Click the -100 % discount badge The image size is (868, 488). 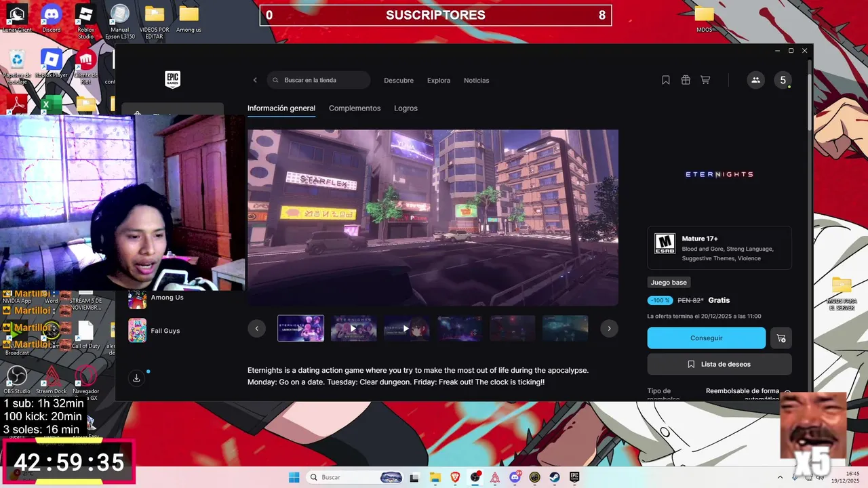tap(660, 300)
